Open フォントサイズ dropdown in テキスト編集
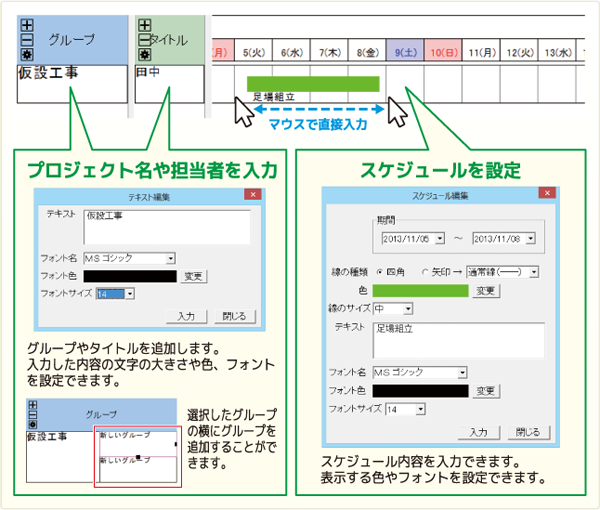This screenshot has height=510, width=600. tap(130, 294)
